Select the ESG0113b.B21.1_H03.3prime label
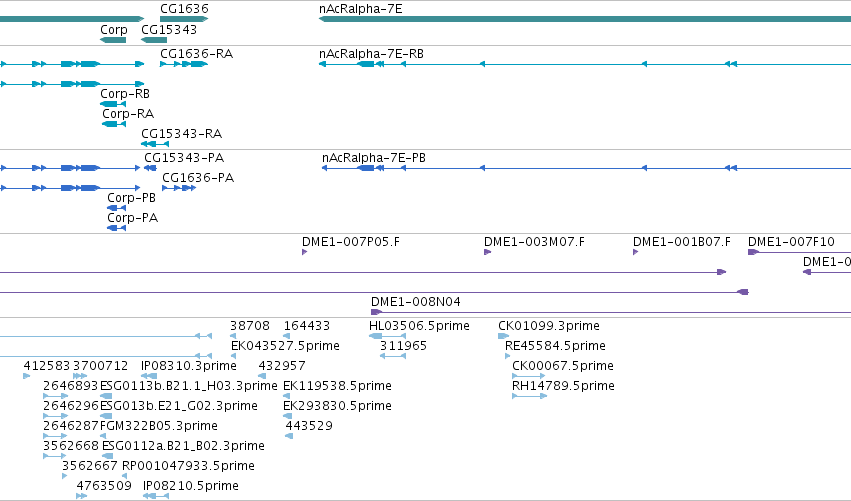851x501 pixels. [188, 386]
